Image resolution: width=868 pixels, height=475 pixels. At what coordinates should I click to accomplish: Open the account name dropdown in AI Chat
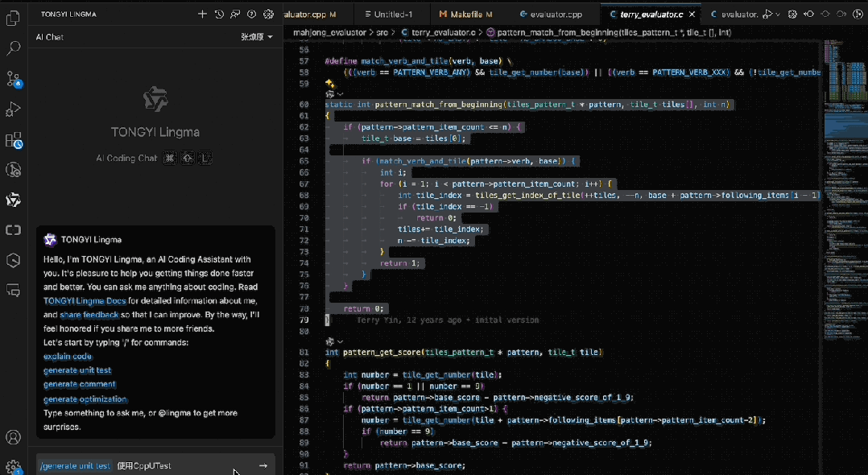[257, 37]
